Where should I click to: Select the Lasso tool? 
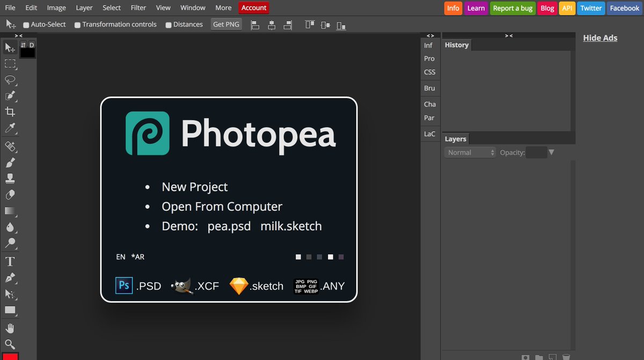point(10,79)
